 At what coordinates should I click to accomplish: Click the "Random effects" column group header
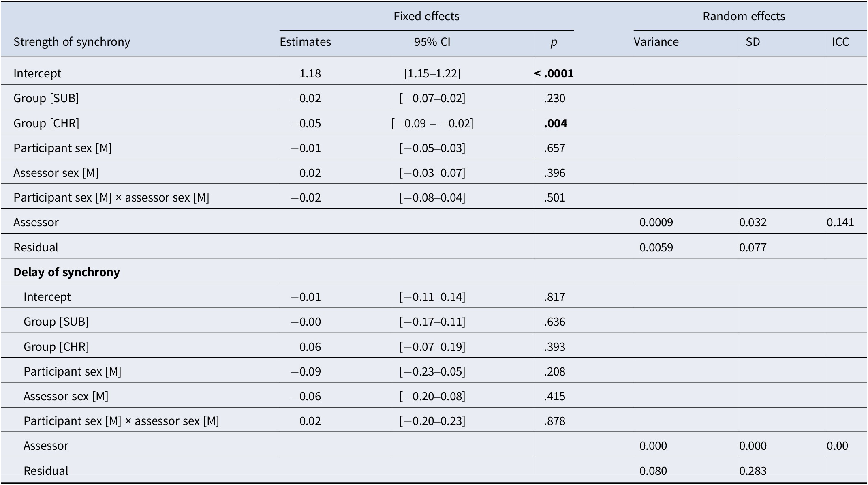coord(744,16)
